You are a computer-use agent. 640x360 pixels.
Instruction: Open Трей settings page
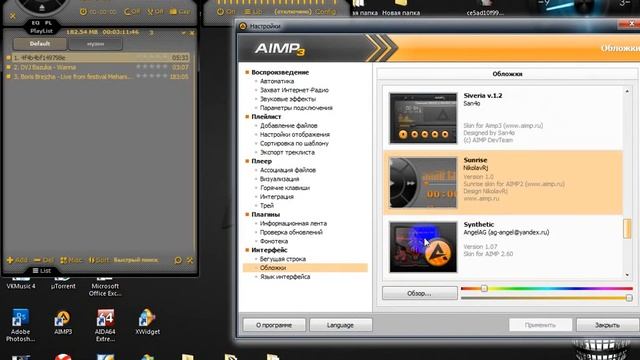pos(267,206)
